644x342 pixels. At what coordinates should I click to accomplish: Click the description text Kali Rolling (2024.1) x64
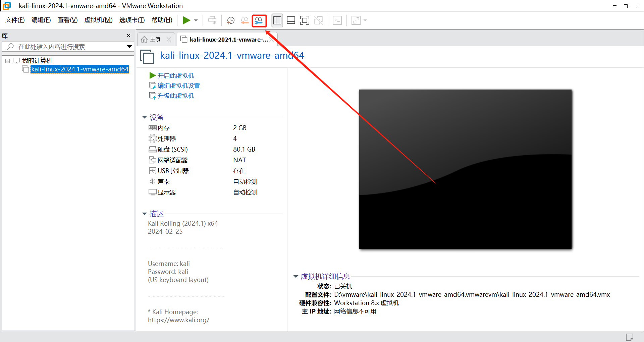183,223
